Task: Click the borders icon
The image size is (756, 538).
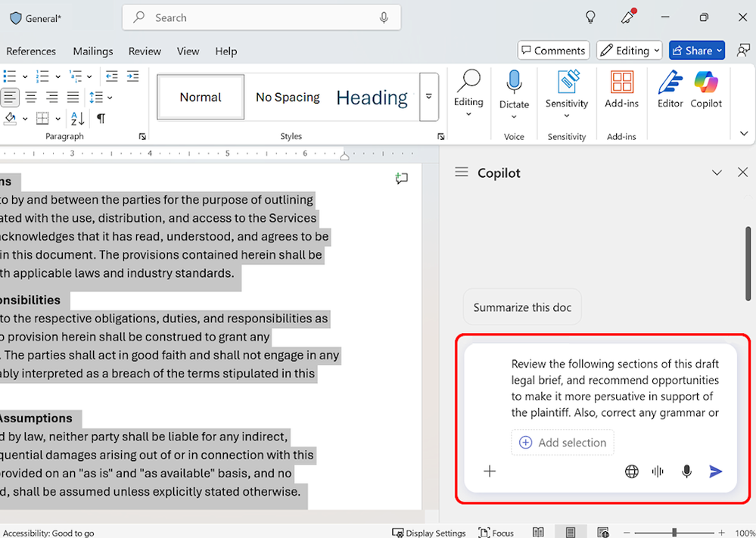Action: point(42,118)
